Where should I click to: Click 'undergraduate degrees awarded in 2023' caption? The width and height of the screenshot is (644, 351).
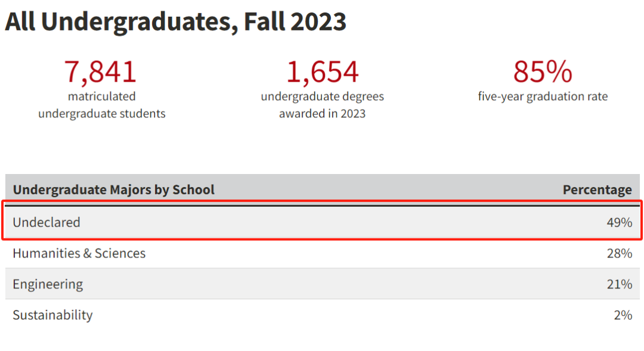click(x=322, y=105)
